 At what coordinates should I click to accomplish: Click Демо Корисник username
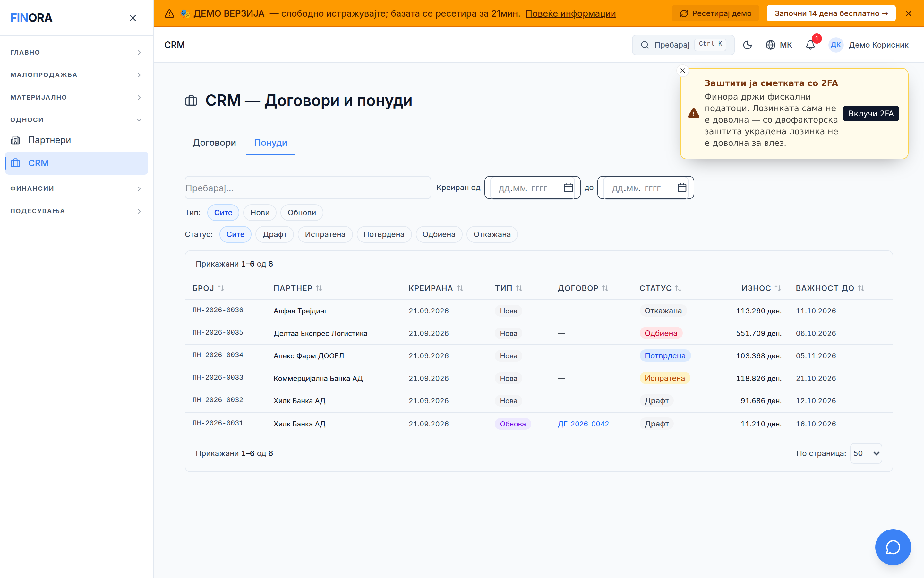pyautogui.click(x=878, y=45)
